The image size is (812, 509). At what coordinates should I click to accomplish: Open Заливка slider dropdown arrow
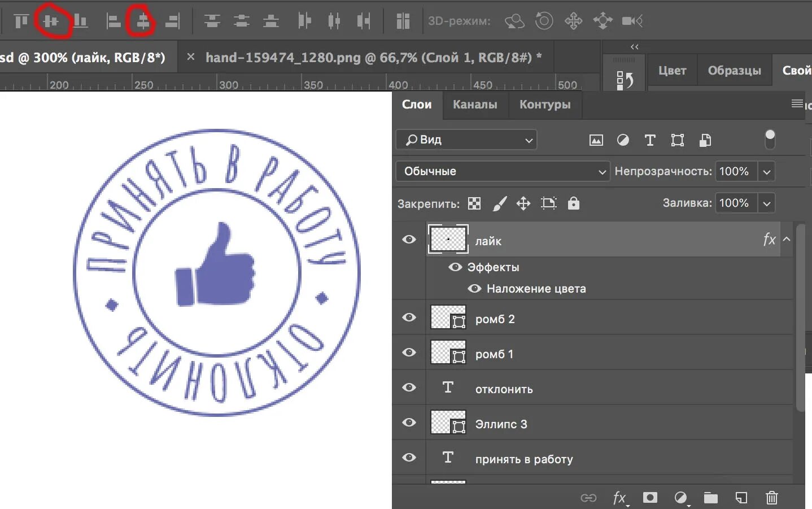[767, 203]
